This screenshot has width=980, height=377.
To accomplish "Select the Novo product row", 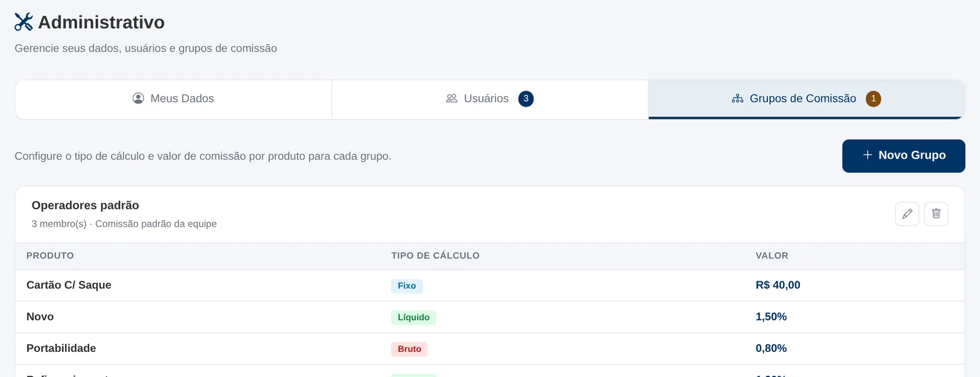I will click(490, 318).
